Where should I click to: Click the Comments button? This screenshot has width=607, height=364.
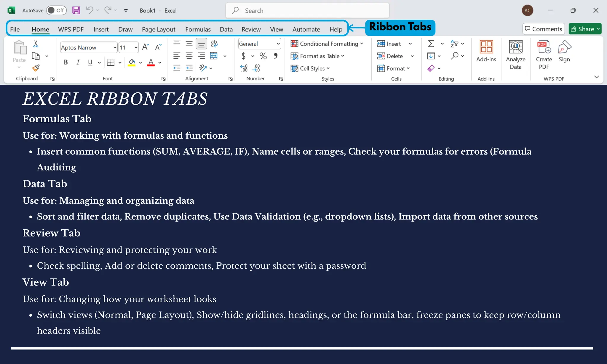544,29
